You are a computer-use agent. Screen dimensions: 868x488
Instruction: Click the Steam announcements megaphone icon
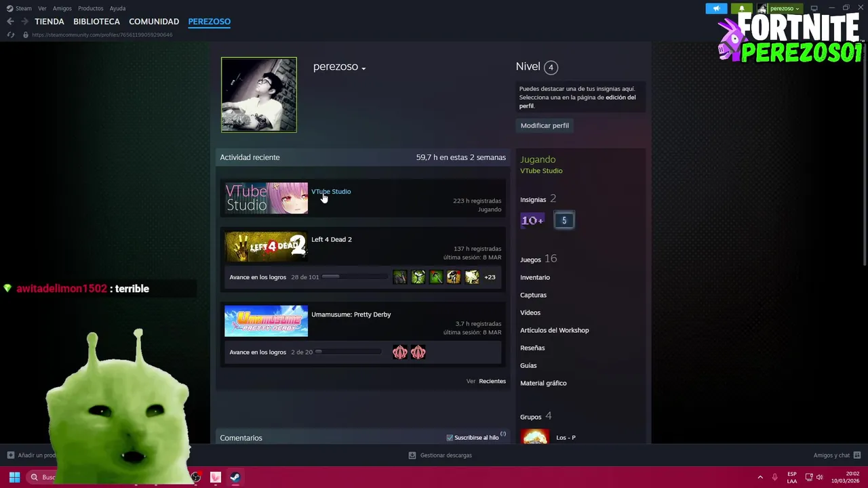716,8
